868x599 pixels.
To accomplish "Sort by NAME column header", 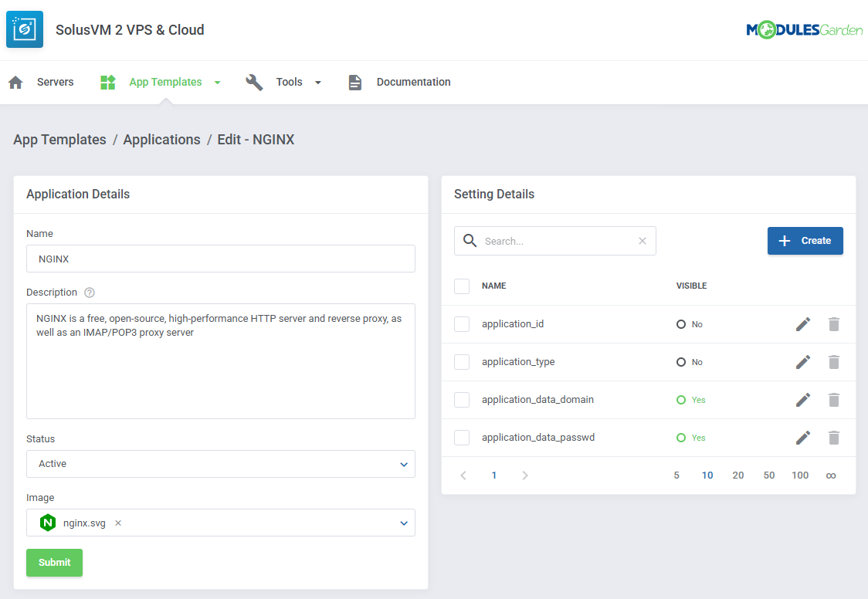I will pos(493,286).
